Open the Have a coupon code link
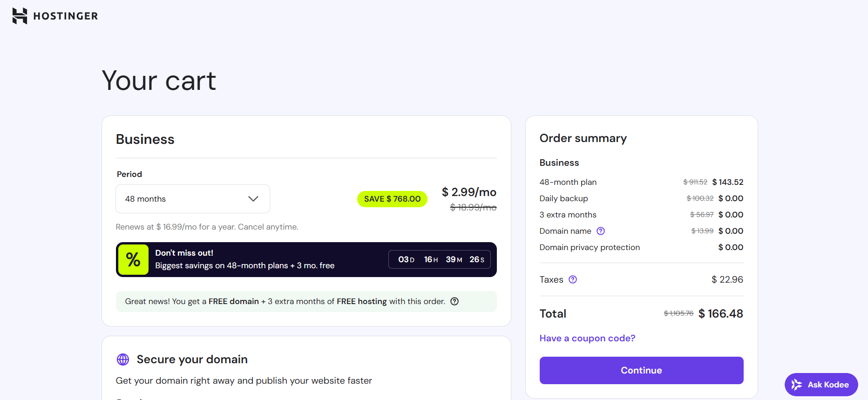 [587, 338]
